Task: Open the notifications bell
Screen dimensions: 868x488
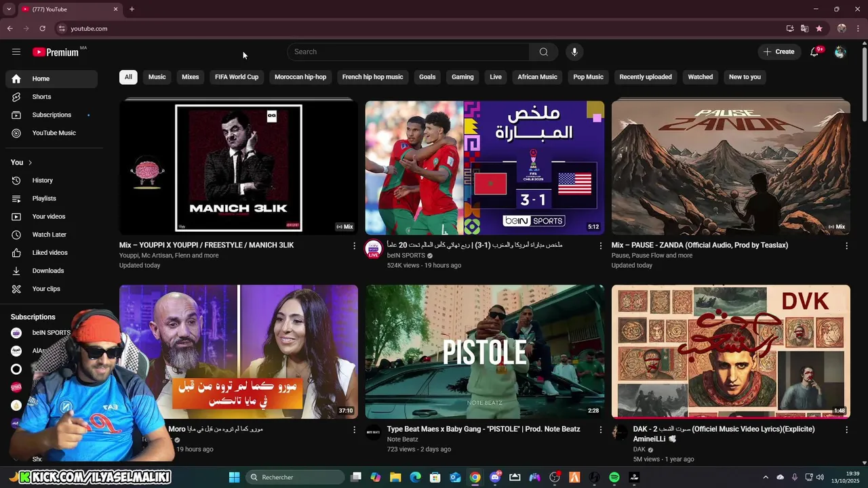Action: tap(814, 52)
